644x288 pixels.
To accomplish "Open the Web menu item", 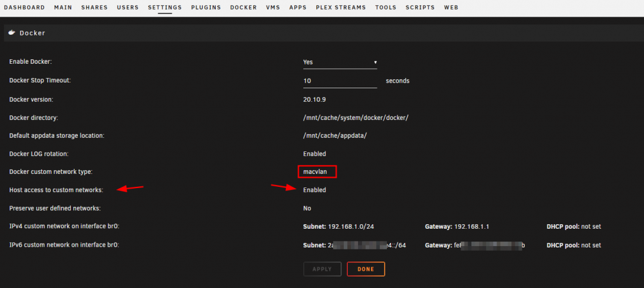I will click(451, 7).
